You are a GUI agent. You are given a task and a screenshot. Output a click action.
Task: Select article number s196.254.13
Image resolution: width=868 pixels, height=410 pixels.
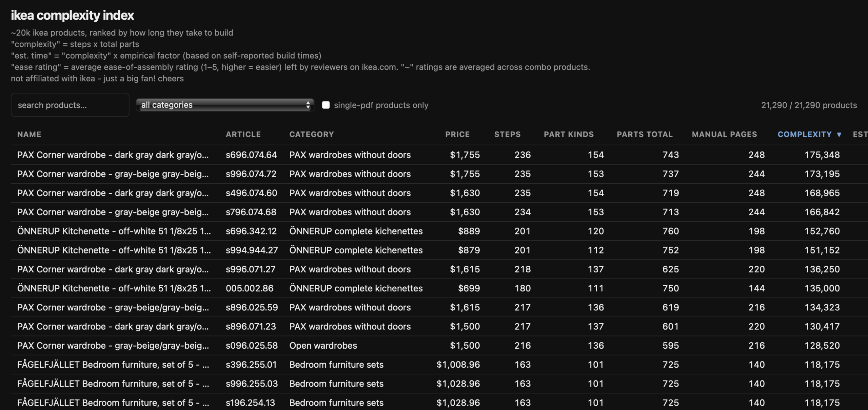click(x=251, y=403)
